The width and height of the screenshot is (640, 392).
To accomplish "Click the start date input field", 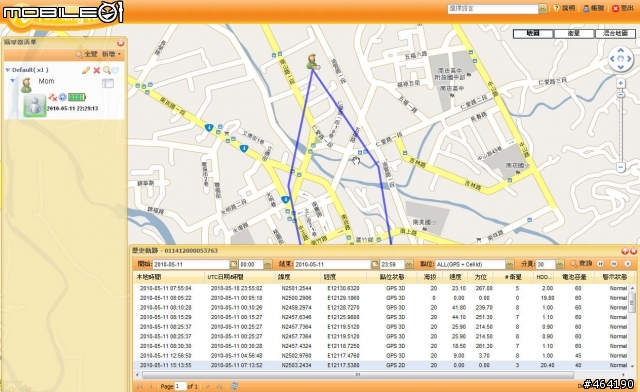I will (191, 265).
